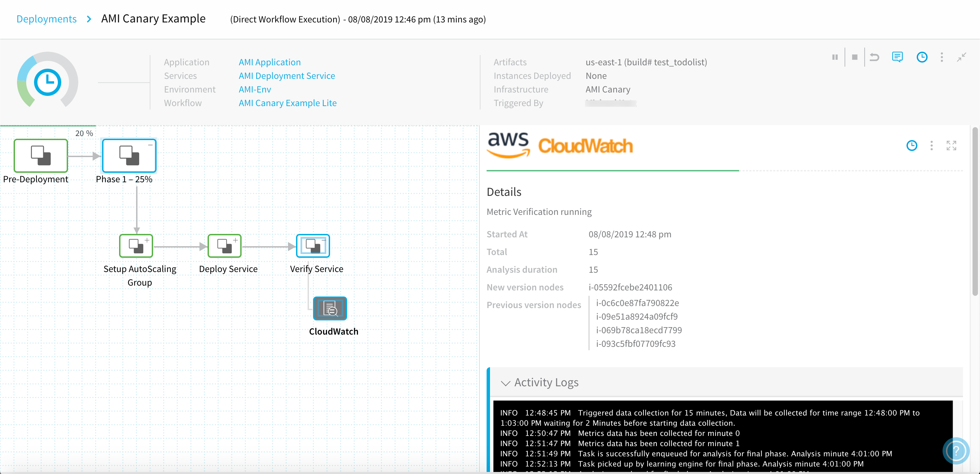Collapse the deployment header panel
980x474 pixels.
961,57
